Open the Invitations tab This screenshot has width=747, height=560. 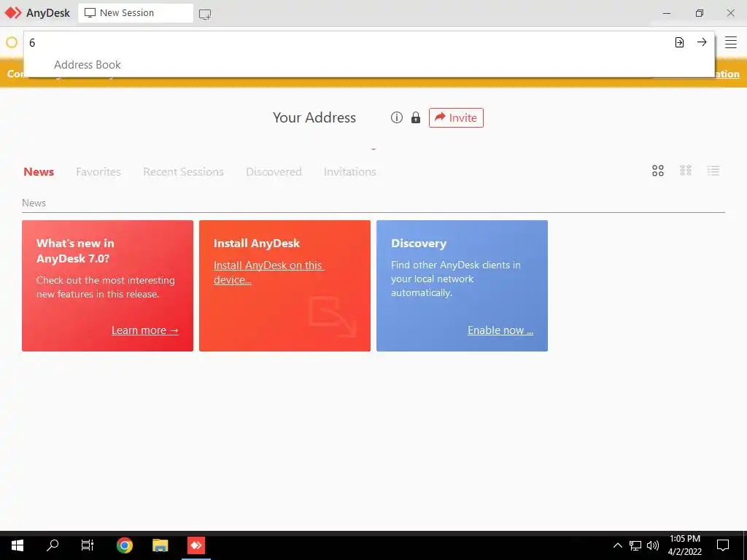(x=349, y=171)
